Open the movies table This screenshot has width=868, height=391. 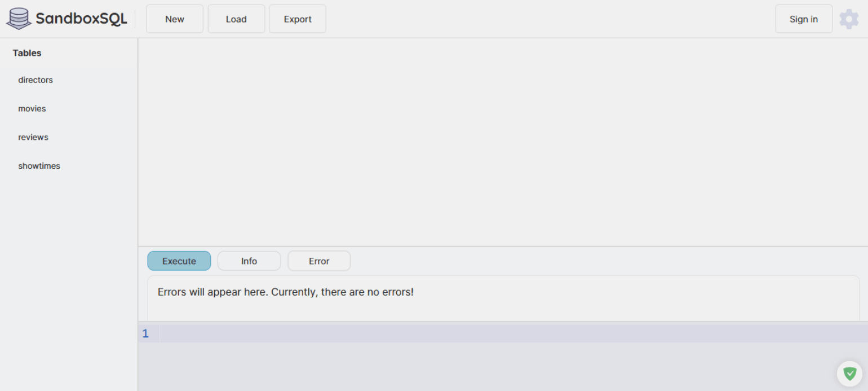pyautogui.click(x=32, y=109)
